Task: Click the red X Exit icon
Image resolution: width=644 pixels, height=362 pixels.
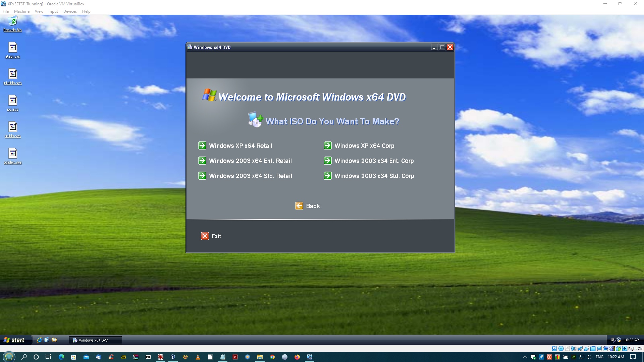Action: coord(205,236)
